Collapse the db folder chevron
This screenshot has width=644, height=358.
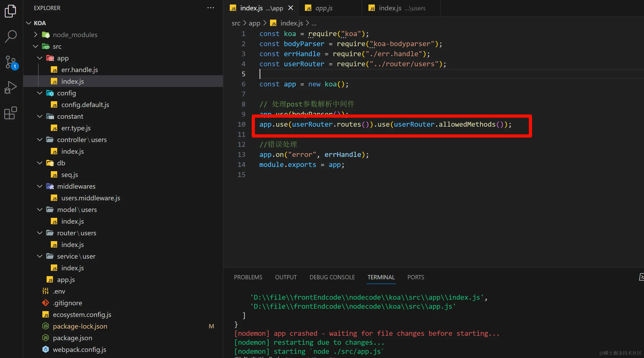pyautogui.click(x=40, y=163)
